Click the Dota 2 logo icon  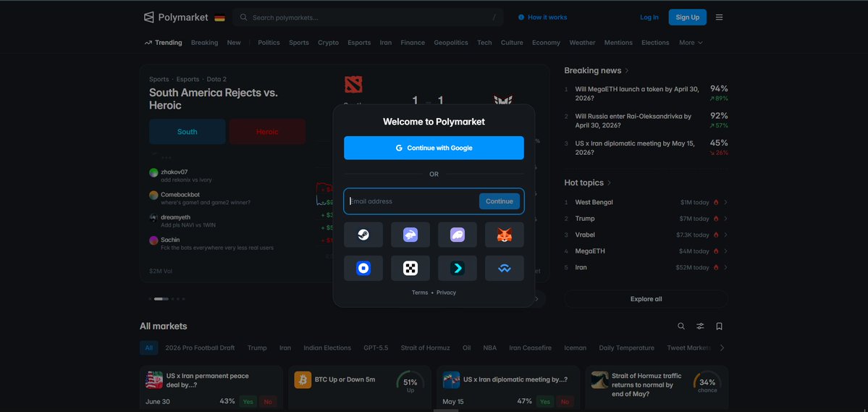click(x=353, y=84)
